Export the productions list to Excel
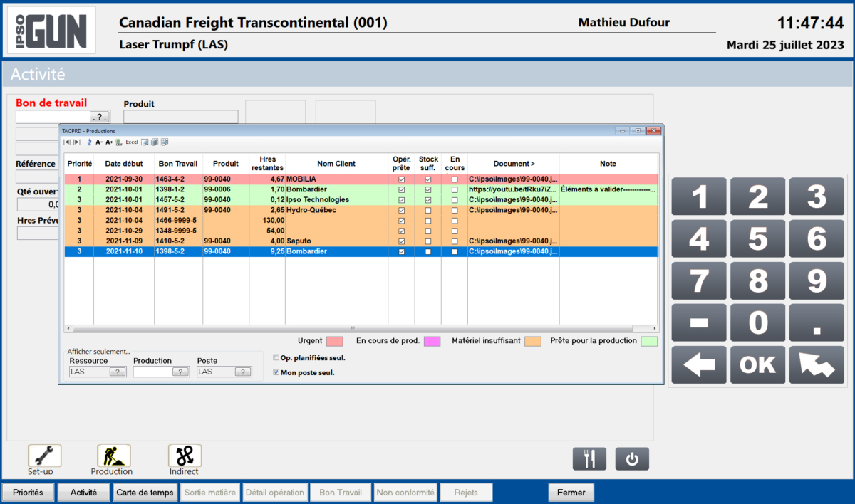This screenshot has width=855, height=504. [132, 142]
